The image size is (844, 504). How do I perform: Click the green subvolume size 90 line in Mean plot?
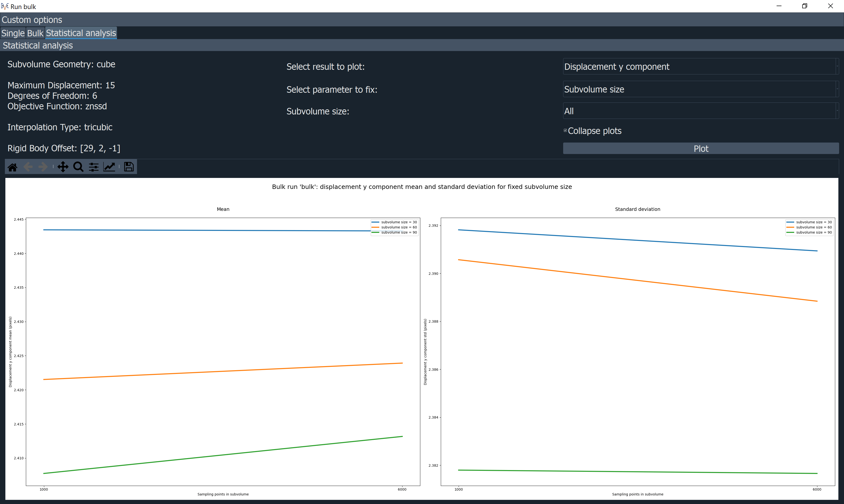(223, 455)
